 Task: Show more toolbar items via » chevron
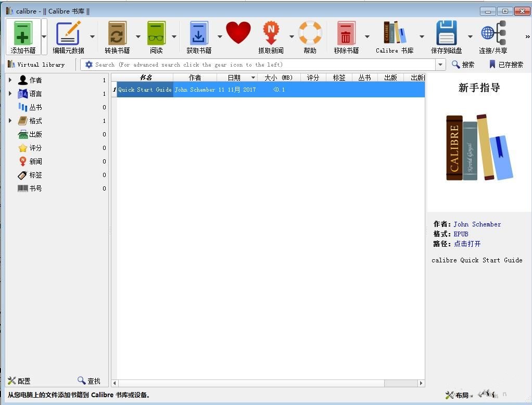point(527,36)
